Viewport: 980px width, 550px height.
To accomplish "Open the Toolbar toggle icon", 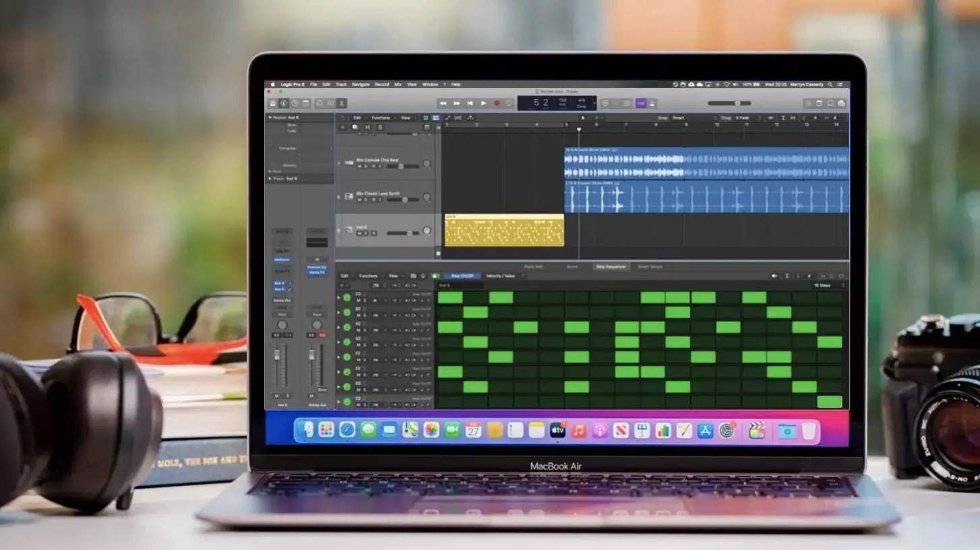I will click(305, 103).
